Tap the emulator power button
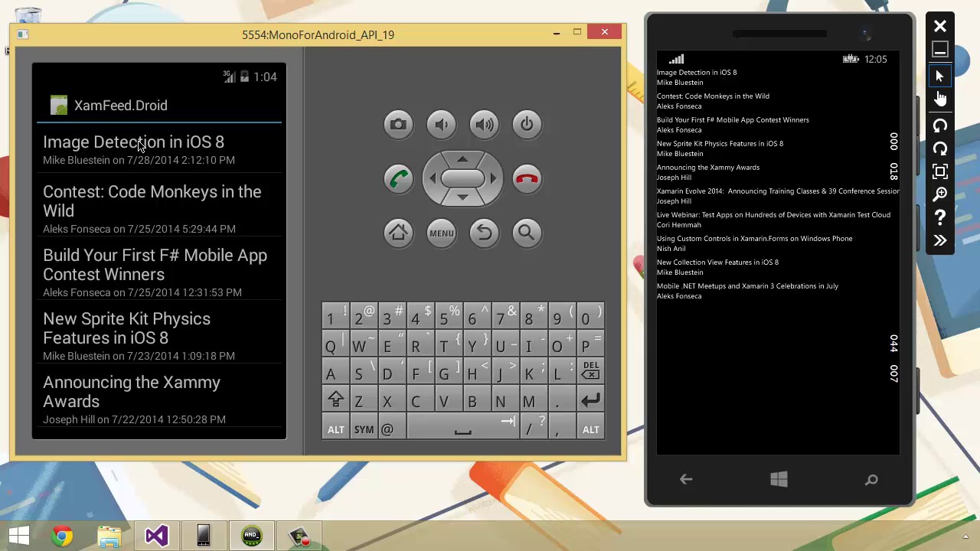 pos(527,125)
